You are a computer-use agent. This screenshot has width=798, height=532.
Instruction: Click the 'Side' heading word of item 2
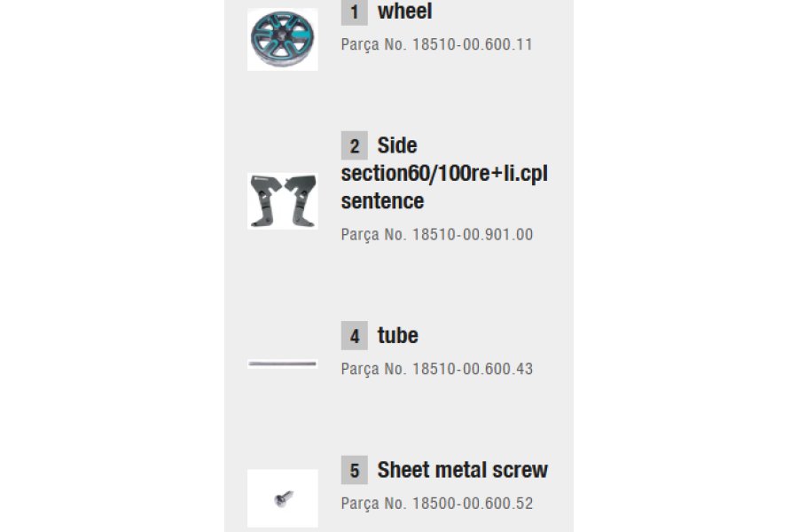(397, 145)
